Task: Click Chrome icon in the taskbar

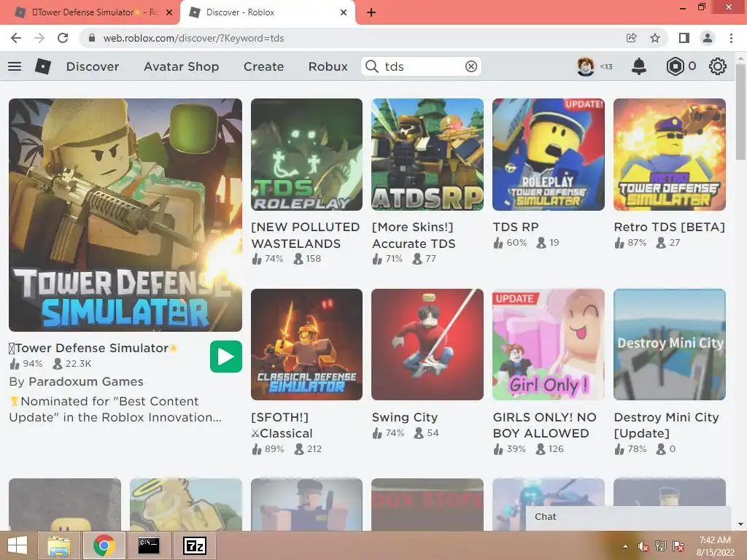Action: tap(104, 545)
